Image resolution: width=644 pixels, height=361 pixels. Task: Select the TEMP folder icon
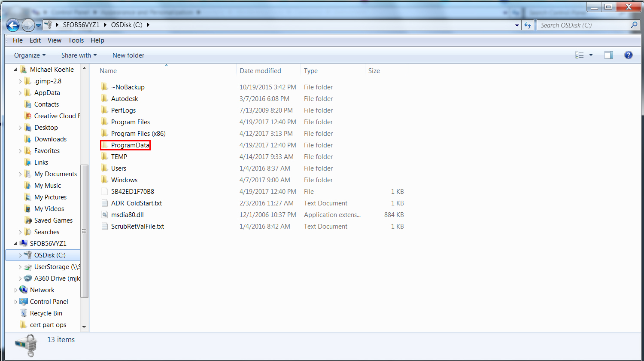click(104, 156)
